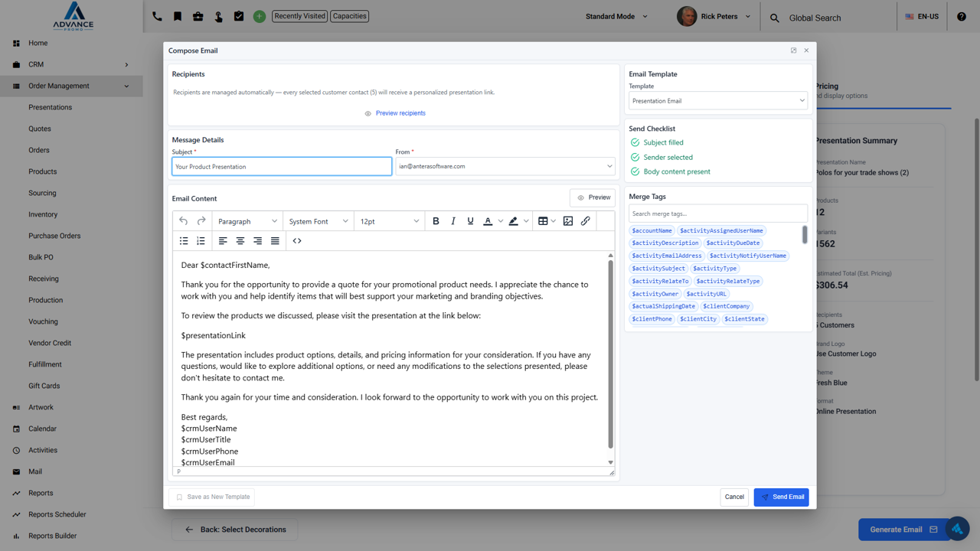The width and height of the screenshot is (980, 551).
Task: Insert the $accountName merge tag
Action: pyautogui.click(x=652, y=230)
